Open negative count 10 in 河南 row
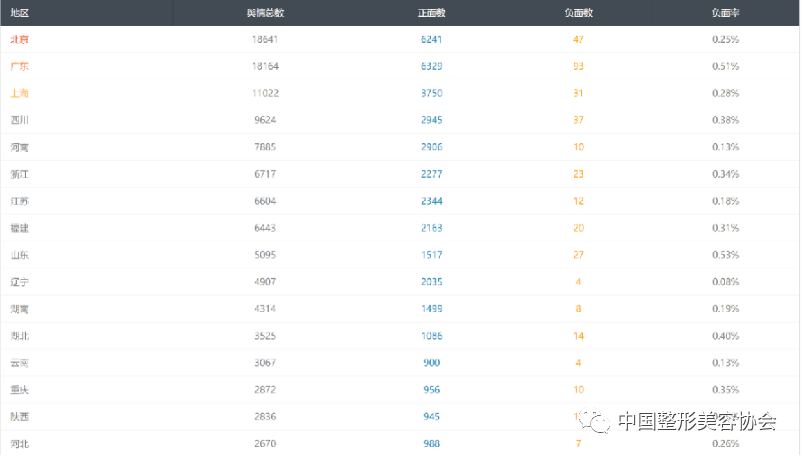 [x=578, y=147]
